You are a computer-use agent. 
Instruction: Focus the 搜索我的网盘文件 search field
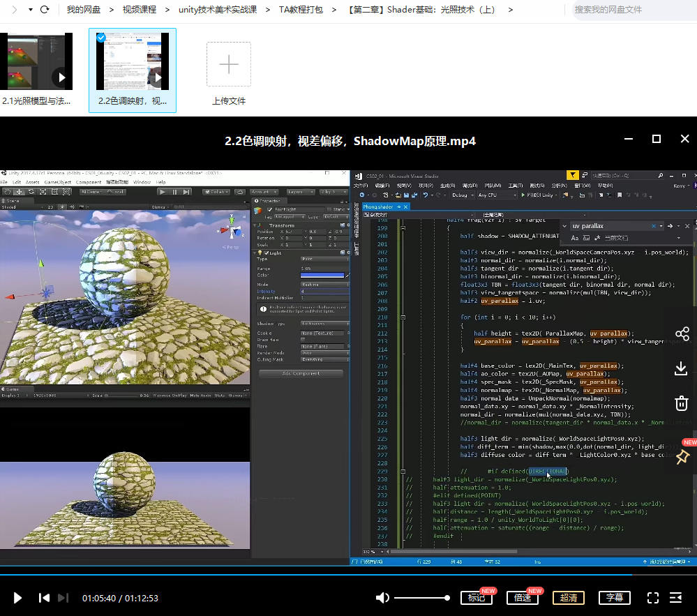click(634, 9)
